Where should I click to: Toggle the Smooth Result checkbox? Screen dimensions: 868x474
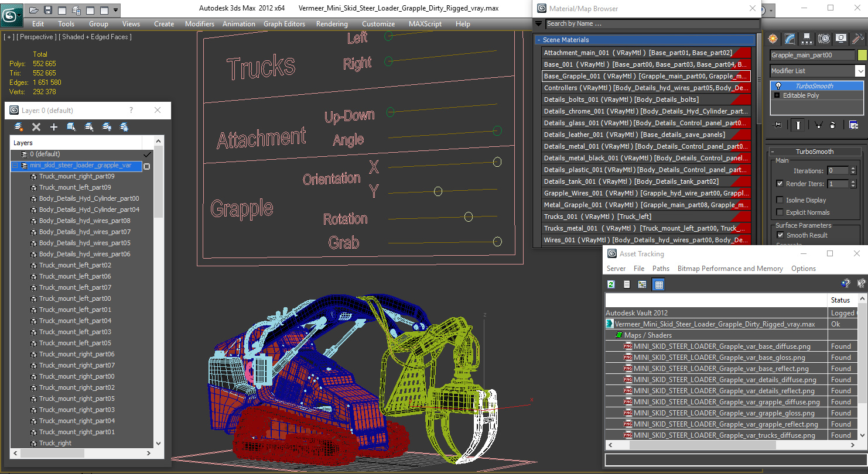click(780, 235)
